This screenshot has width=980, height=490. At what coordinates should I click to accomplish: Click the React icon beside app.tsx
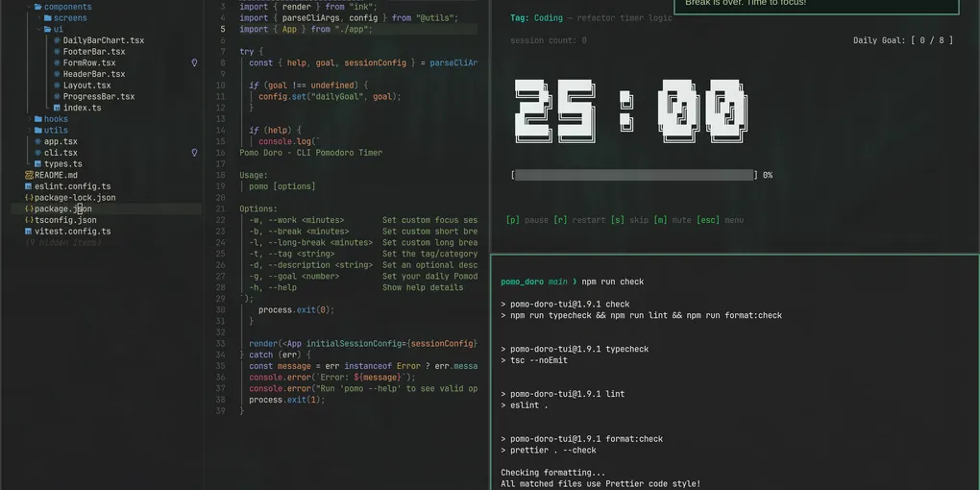click(x=38, y=142)
